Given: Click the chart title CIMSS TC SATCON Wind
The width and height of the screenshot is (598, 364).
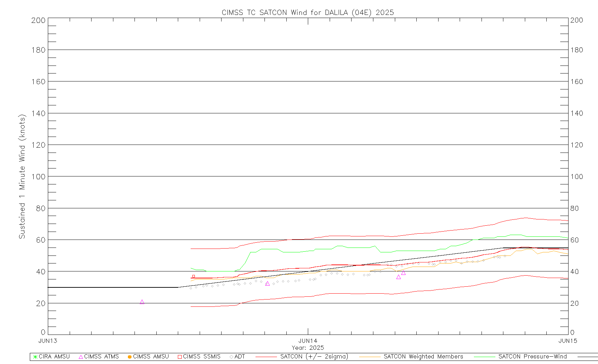Looking at the screenshot, I should [307, 12].
